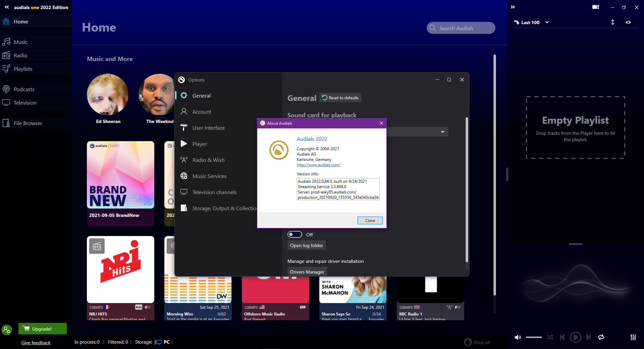Open the 2021-09-05 BrandNew charts card

tap(120, 183)
